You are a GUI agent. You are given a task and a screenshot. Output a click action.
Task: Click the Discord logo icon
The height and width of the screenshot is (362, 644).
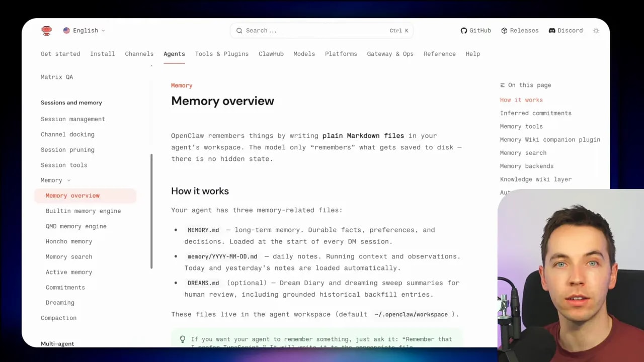click(x=552, y=31)
